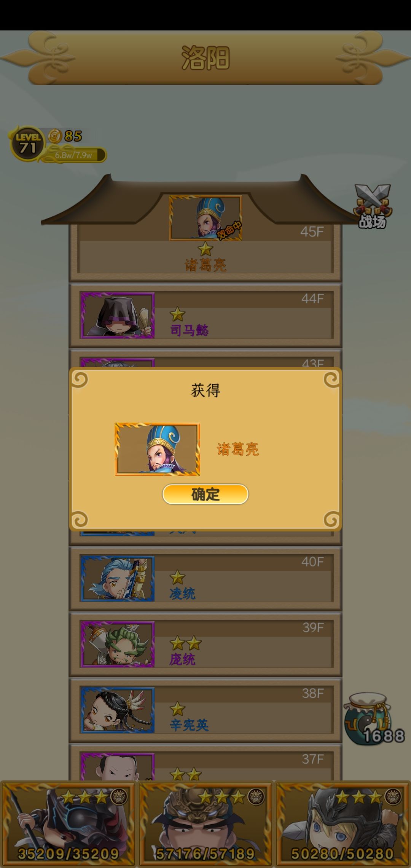Image resolution: width=411 pixels, height=868 pixels.
Task: Tap the 司马懿 name label
Action: coord(189,330)
